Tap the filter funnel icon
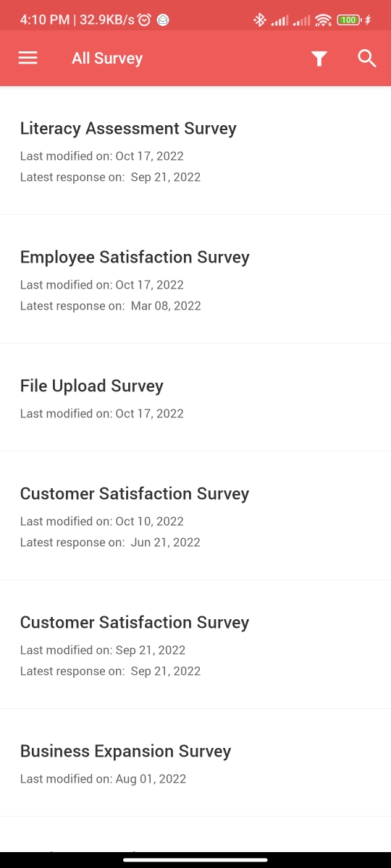This screenshot has width=391, height=868. 319,59
